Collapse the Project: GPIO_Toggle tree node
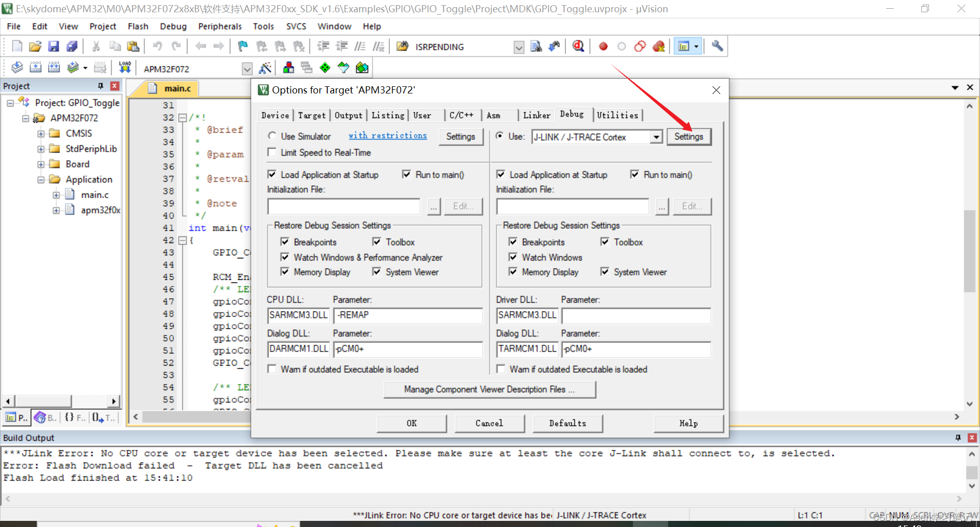Viewport: 980px width, 527px height. pos(10,103)
